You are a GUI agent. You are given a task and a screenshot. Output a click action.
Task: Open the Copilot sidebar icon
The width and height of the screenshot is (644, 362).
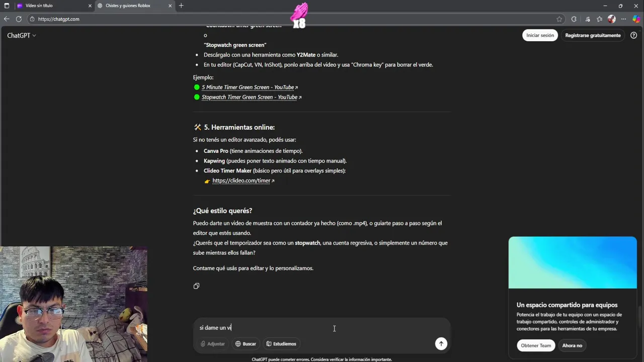click(636, 19)
